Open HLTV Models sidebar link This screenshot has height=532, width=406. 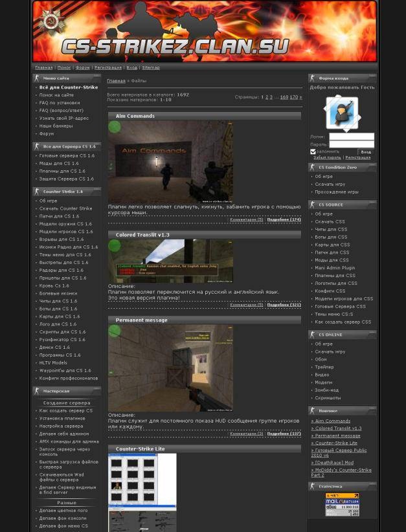53,362
